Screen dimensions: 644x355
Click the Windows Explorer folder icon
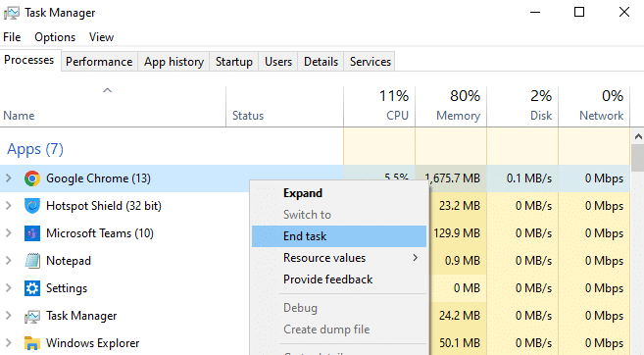point(32,343)
